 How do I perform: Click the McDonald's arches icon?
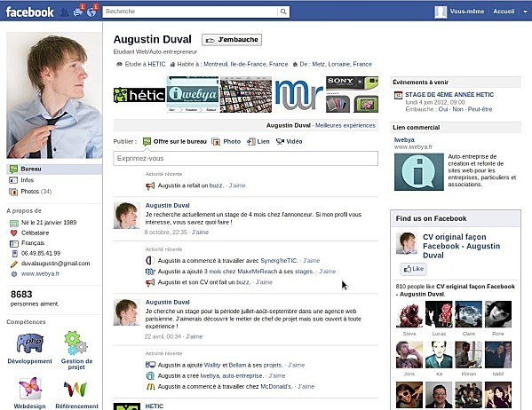click(150, 386)
